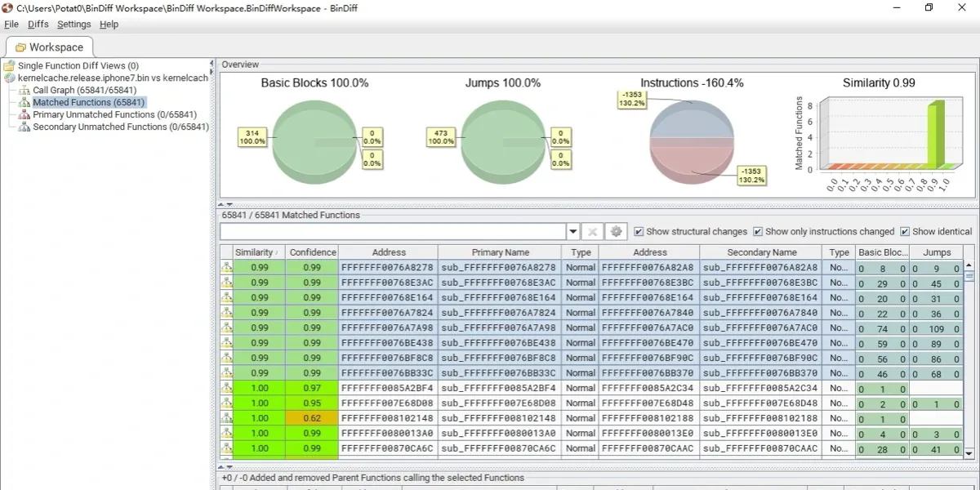Viewport: 980px width, 490px height.
Task: Select secondary name sub_FFFFFFF007E68D48
Action: [x=761, y=403]
